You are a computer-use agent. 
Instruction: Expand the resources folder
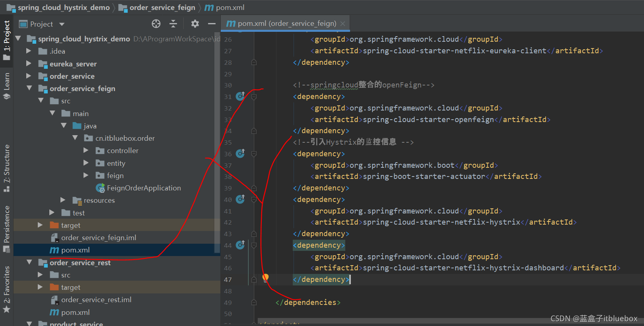(63, 200)
